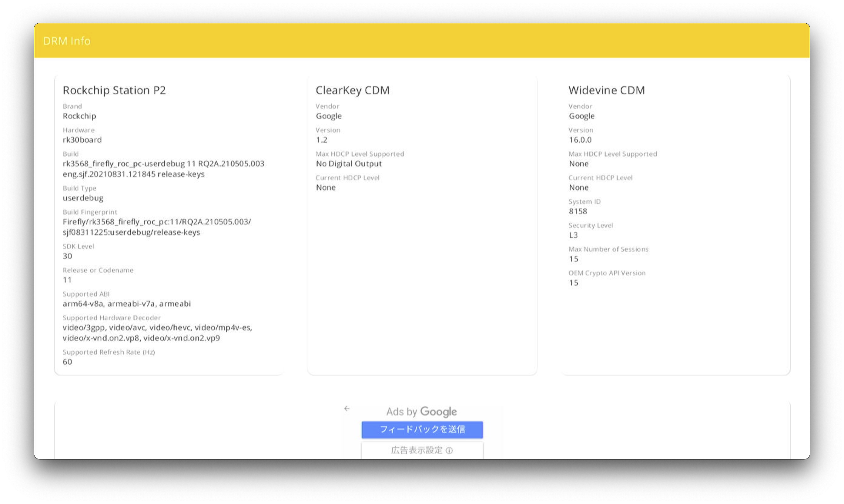The image size is (844, 504).
Task: Click the Build Fingerprint label
Action: (90, 212)
